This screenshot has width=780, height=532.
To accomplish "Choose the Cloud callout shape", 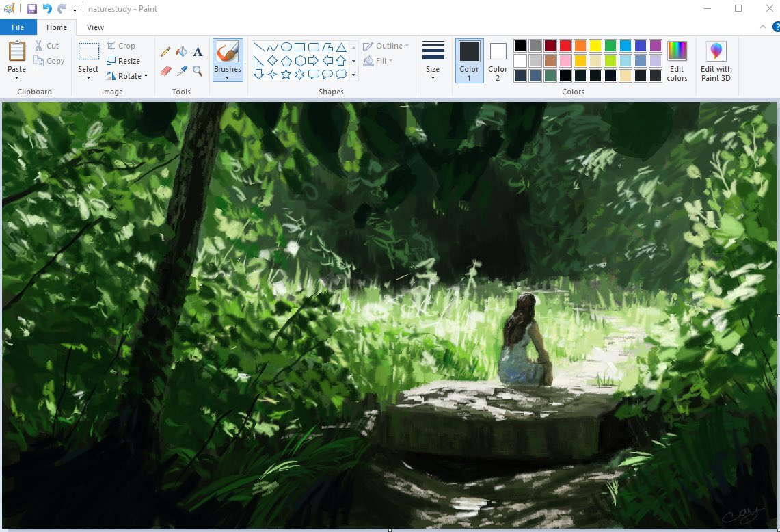I will click(x=340, y=74).
